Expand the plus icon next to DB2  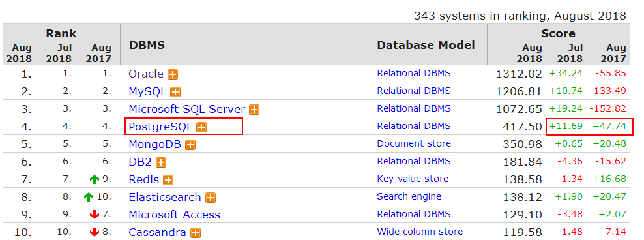161,163
